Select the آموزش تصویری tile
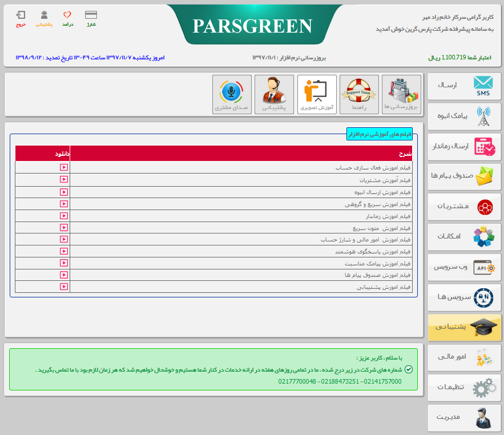 [x=317, y=95]
